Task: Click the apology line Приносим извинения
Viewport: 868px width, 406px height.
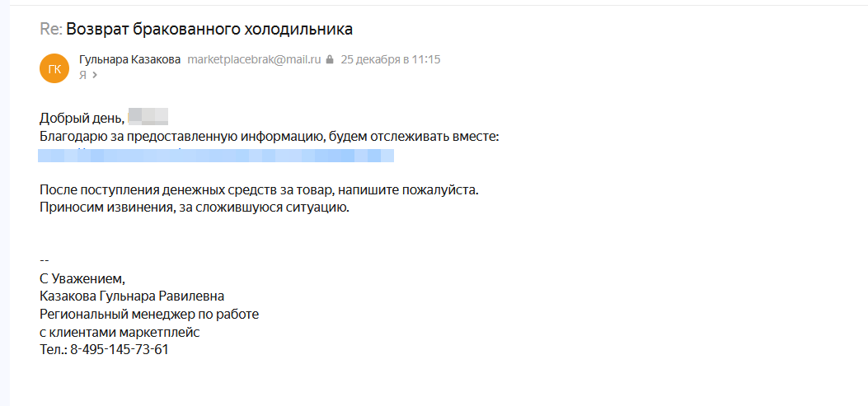Action: pyautogui.click(x=195, y=207)
